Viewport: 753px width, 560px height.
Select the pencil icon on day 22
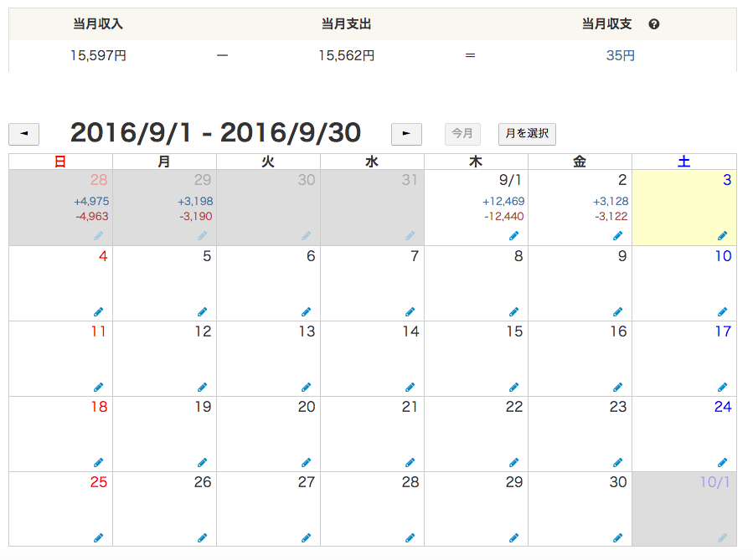(x=513, y=463)
